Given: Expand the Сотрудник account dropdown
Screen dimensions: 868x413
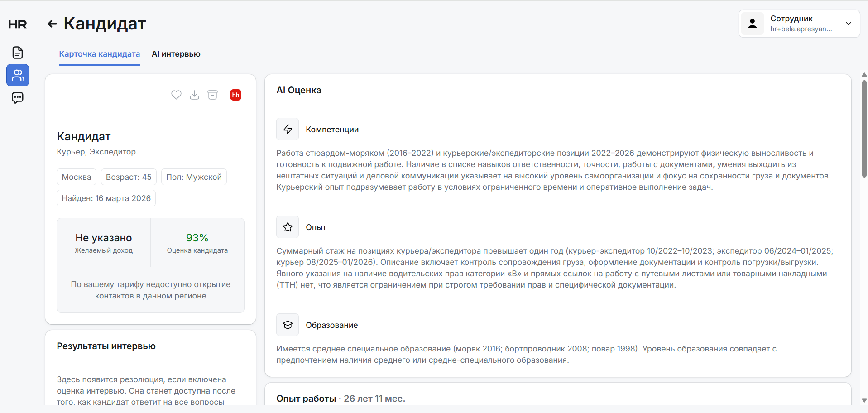Looking at the screenshot, I should (x=848, y=24).
